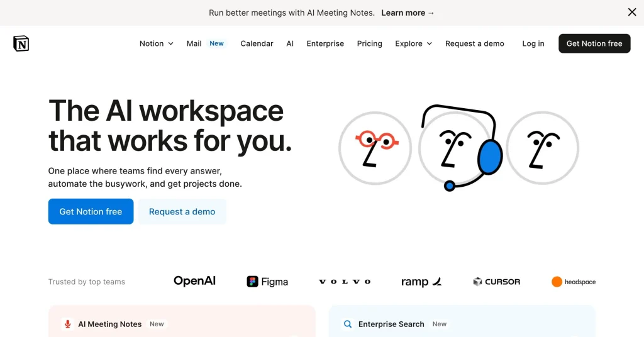
Task: Open the Enterprise Search card title
Action: [391, 324]
